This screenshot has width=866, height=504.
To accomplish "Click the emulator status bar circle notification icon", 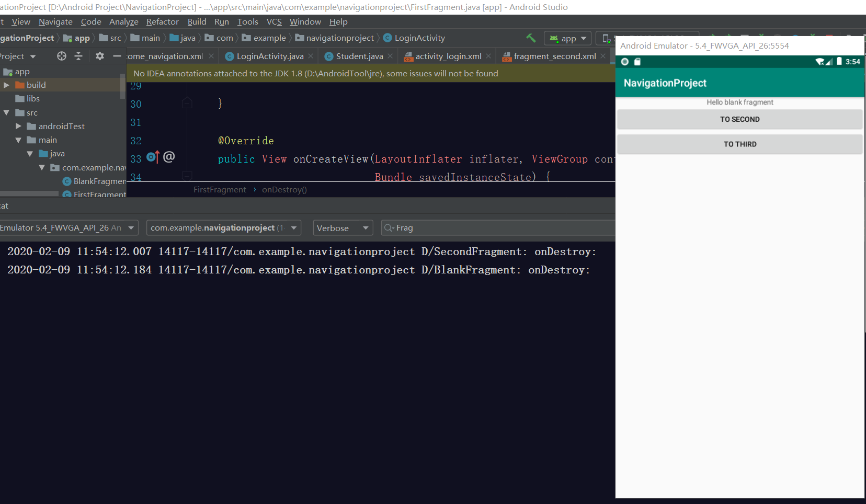I will [x=624, y=62].
